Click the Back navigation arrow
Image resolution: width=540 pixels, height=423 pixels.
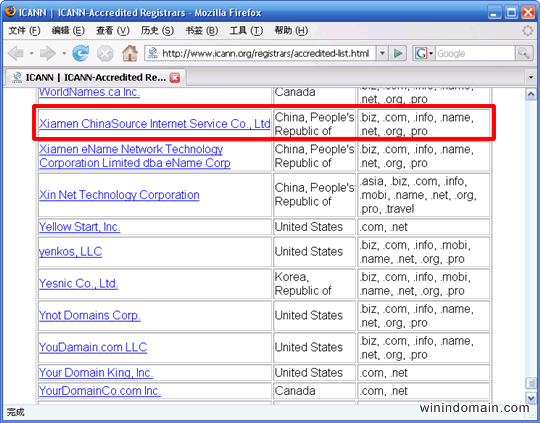click(x=16, y=53)
